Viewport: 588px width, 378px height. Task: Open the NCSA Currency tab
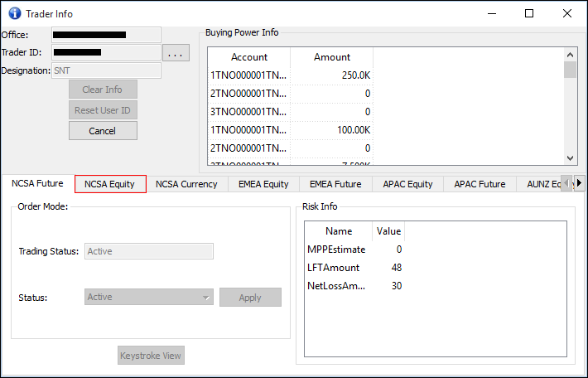186,184
